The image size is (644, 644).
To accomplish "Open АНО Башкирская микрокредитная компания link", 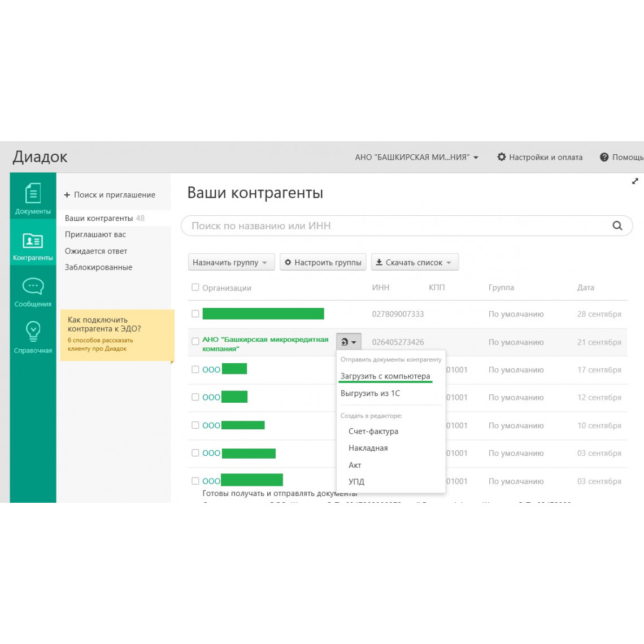I will tap(266, 344).
